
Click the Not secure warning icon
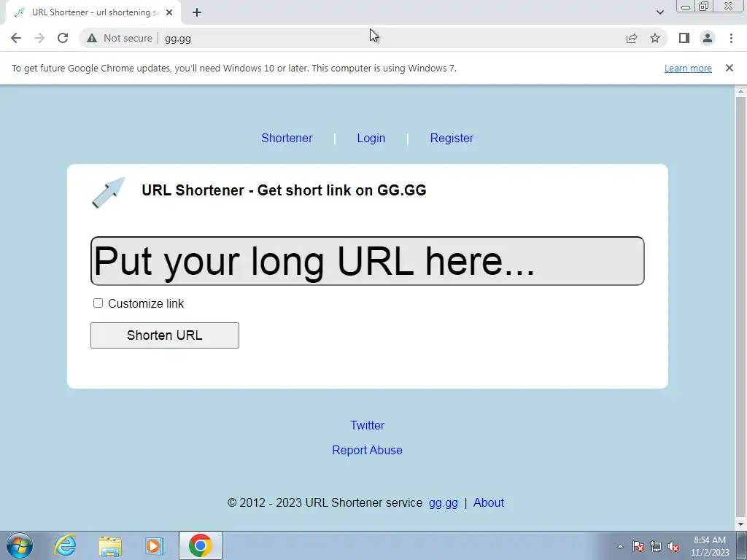point(92,38)
